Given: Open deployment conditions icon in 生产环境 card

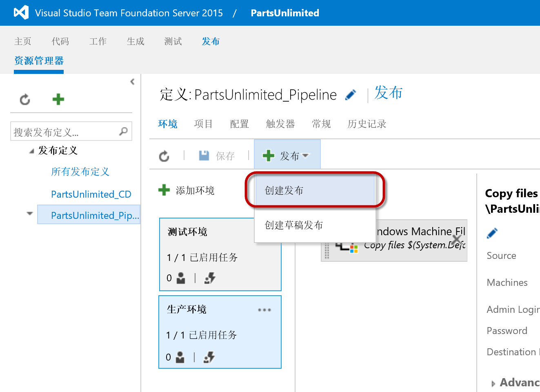Looking at the screenshot, I should [x=209, y=357].
